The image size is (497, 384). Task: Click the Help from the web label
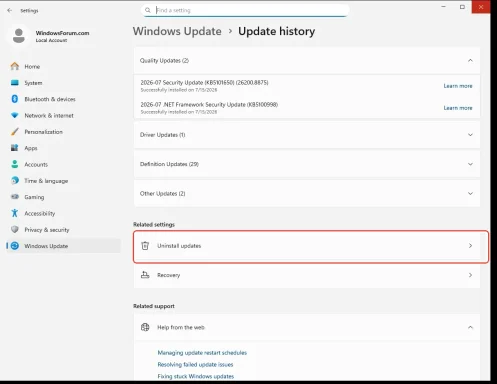181,327
